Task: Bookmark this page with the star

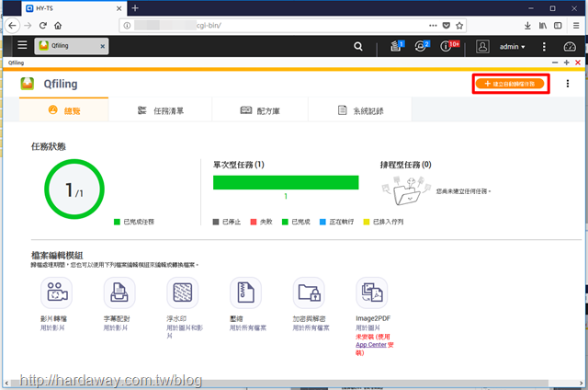Action: tap(459, 26)
